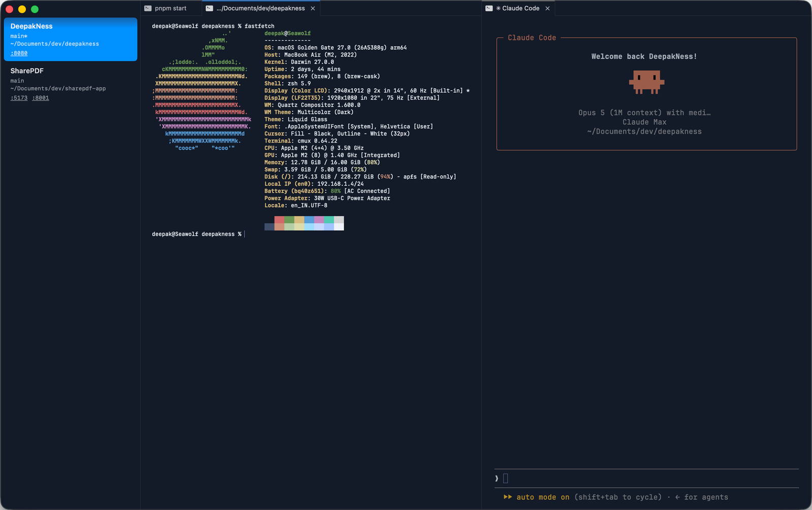Click the Battery (bq40z651) line
The width and height of the screenshot is (812, 510).
click(x=327, y=191)
